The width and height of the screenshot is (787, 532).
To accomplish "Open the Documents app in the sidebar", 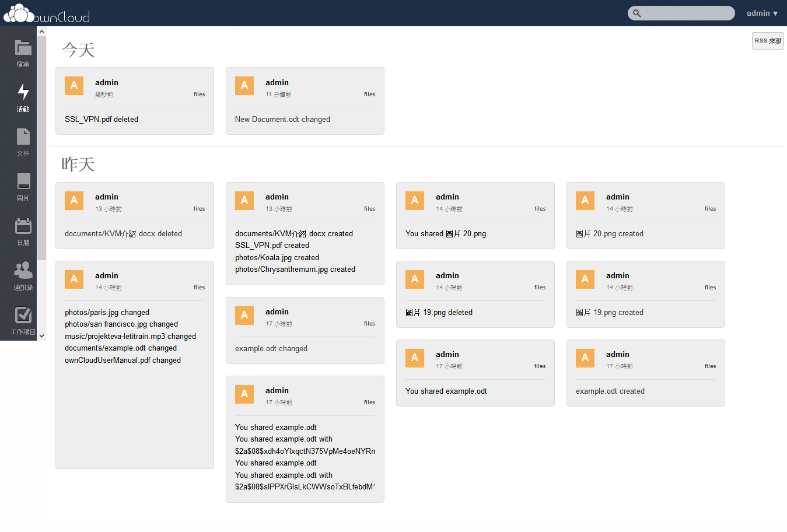I will tap(23, 142).
